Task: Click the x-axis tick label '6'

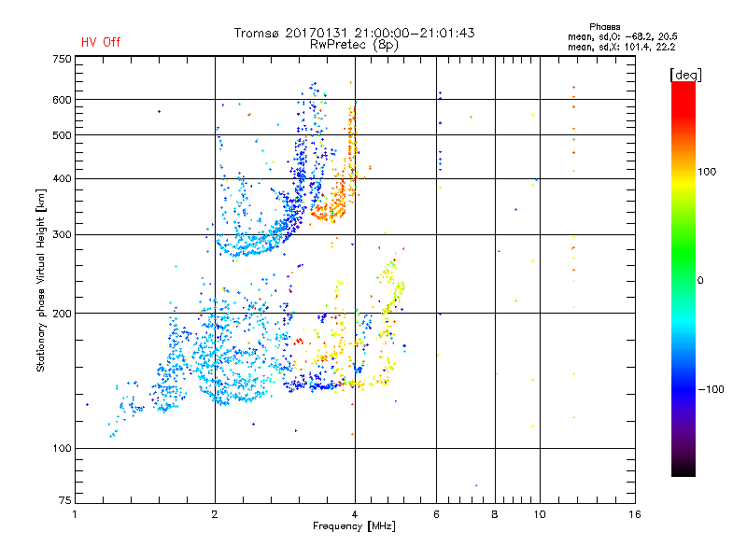Action: pos(436,514)
